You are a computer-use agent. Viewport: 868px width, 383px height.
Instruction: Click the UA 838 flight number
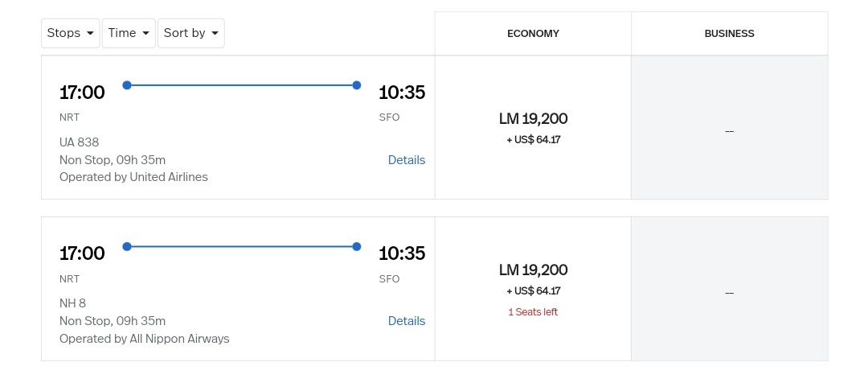click(x=79, y=142)
